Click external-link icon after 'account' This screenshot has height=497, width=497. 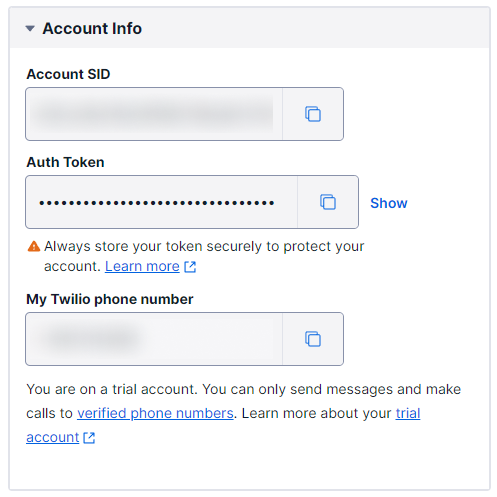89,438
